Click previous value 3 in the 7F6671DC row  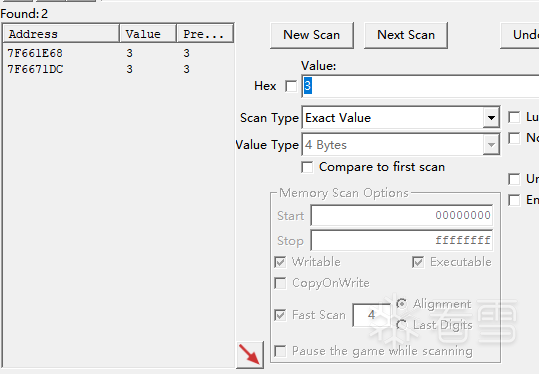point(186,69)
